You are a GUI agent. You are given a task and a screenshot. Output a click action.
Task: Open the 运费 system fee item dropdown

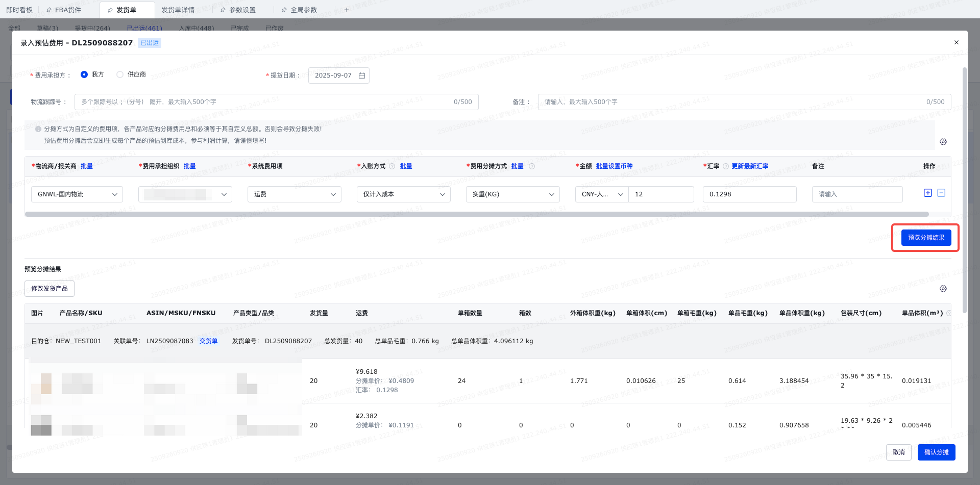tap(295, 194)
